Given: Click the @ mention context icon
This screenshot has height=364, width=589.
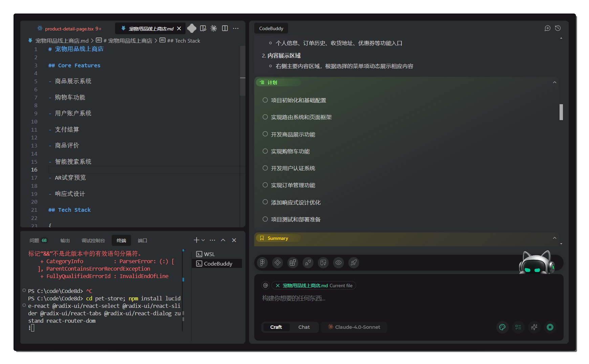Looking at the screenshot, I should (x=266, y=286).
